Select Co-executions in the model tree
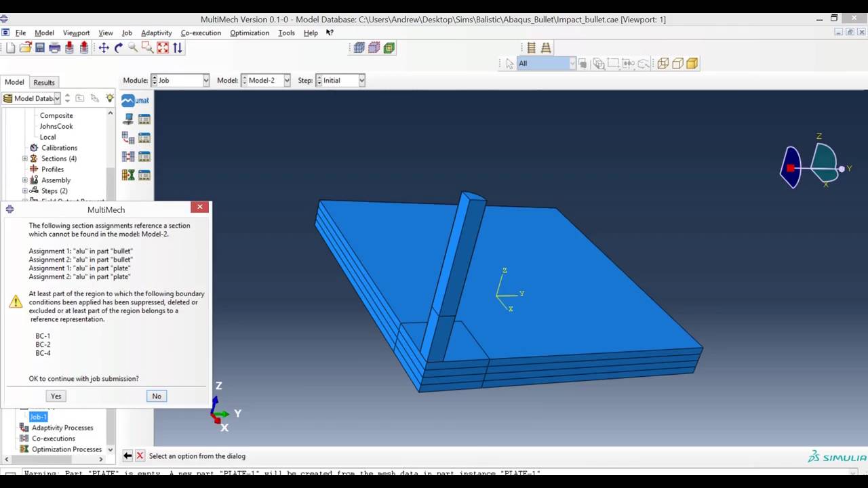 click(54, 439)
